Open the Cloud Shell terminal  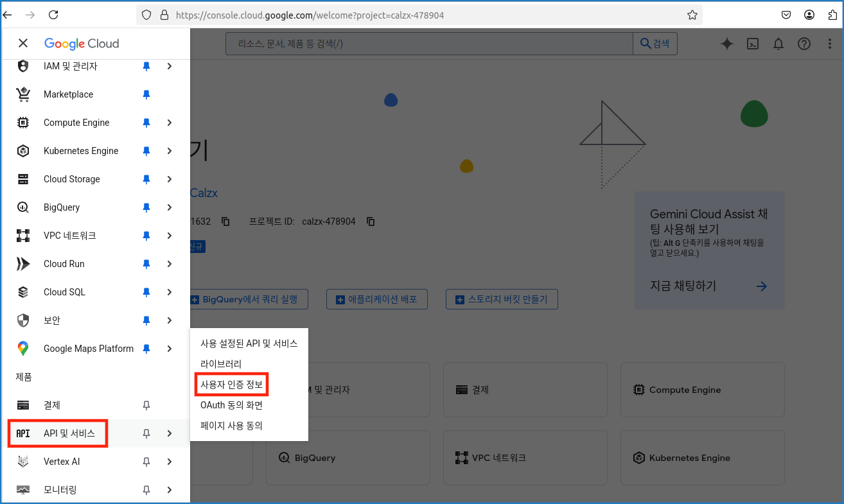752,44
